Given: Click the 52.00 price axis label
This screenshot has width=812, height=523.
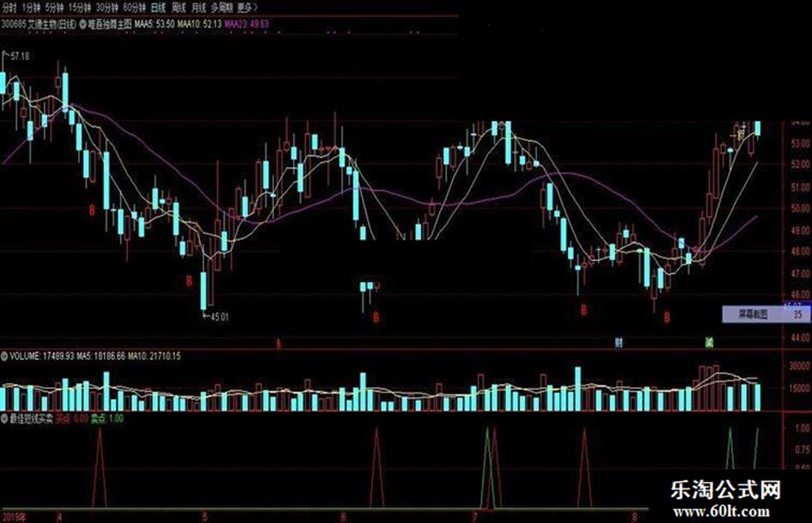Looking at the screenshot, I should [x=800, y=165].
